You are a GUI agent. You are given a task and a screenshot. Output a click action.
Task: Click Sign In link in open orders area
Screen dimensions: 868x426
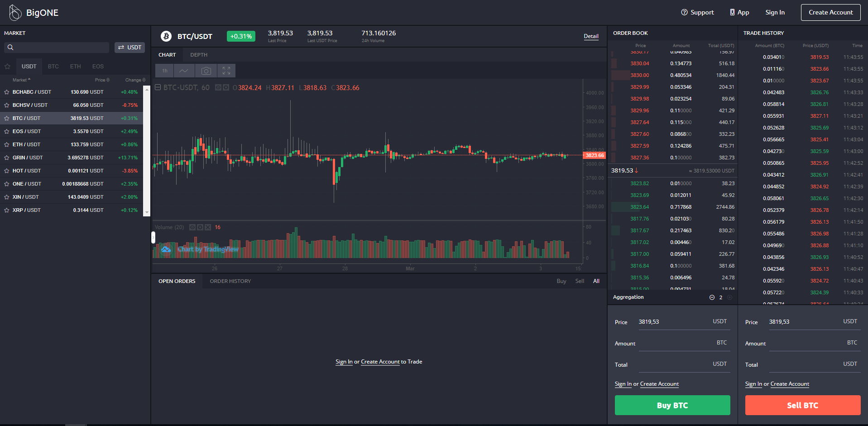click(x=344, y=362)
